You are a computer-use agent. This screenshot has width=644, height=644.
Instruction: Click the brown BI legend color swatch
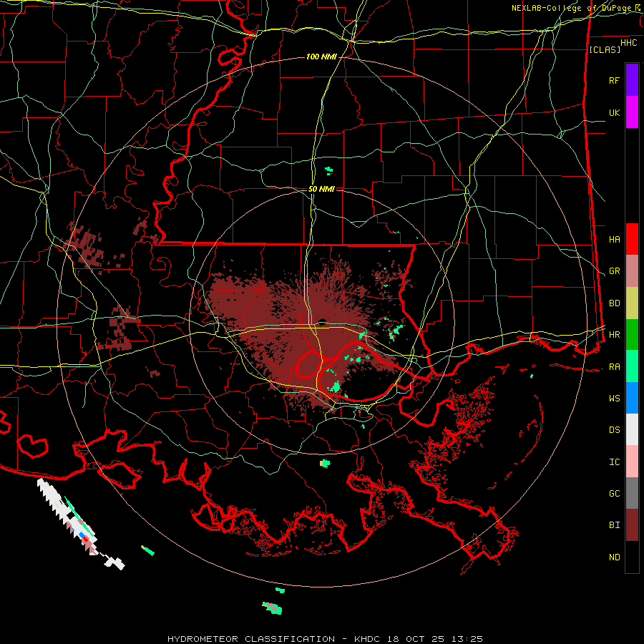click(632, 525)
